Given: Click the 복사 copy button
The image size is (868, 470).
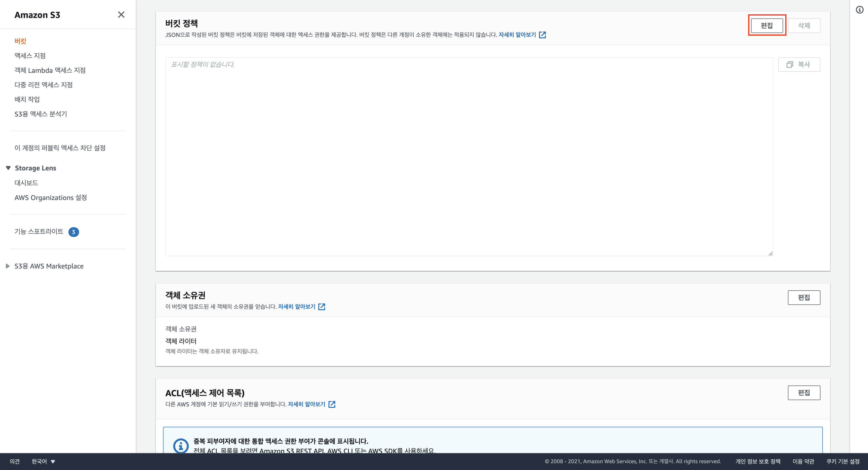Looking at the screenshot, I should pyautogui.click(x=799, y=64).
